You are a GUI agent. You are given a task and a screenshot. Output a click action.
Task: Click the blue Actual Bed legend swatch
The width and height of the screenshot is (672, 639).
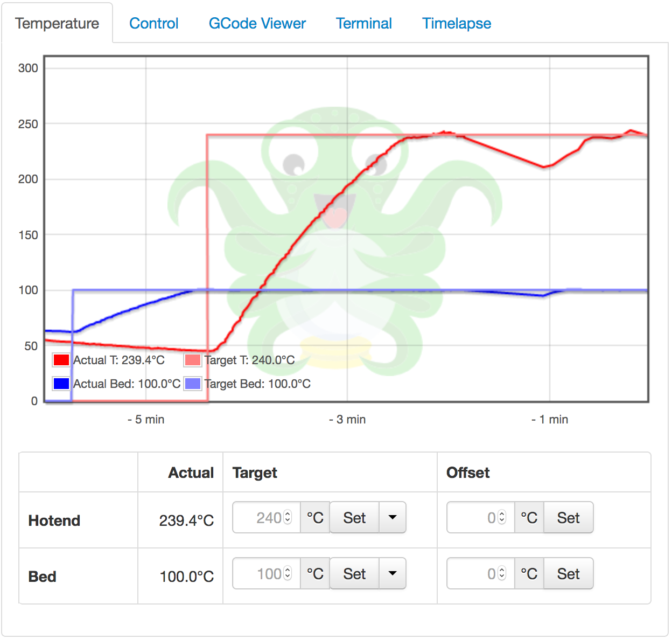[60, 384]
